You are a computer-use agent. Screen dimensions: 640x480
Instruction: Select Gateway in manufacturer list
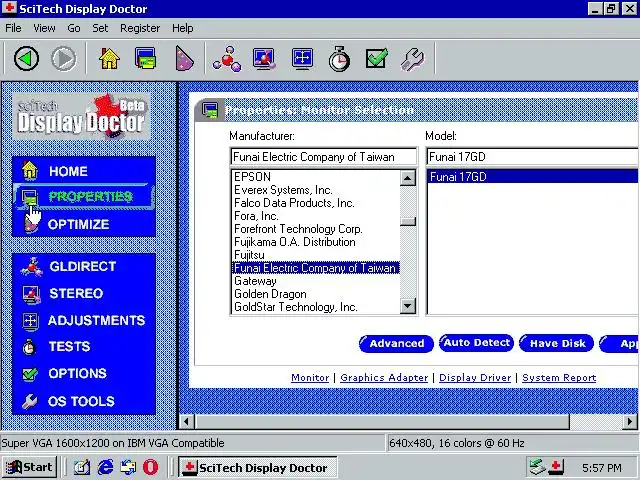pyautogui.click(x=316, y=281)
